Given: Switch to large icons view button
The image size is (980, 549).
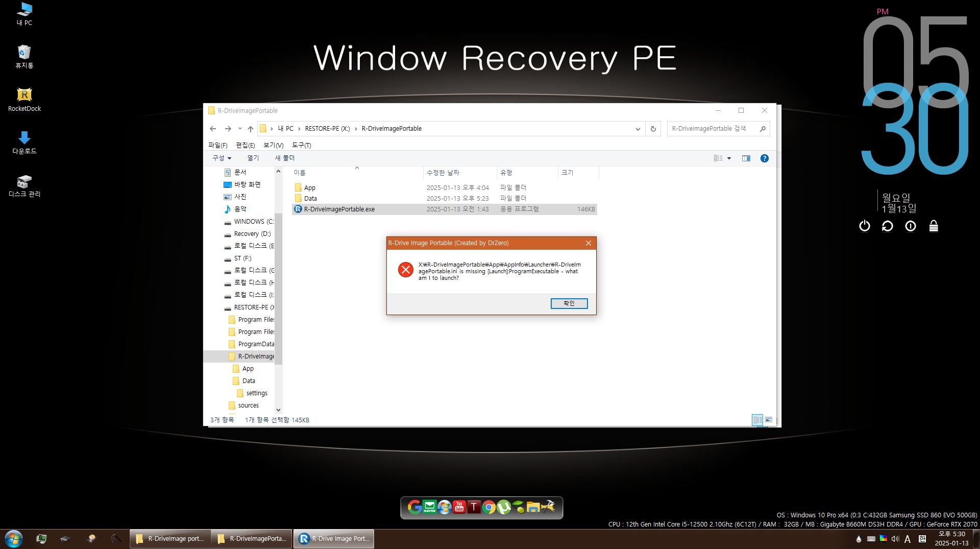Looking at the screenshot, I should 769,420.
